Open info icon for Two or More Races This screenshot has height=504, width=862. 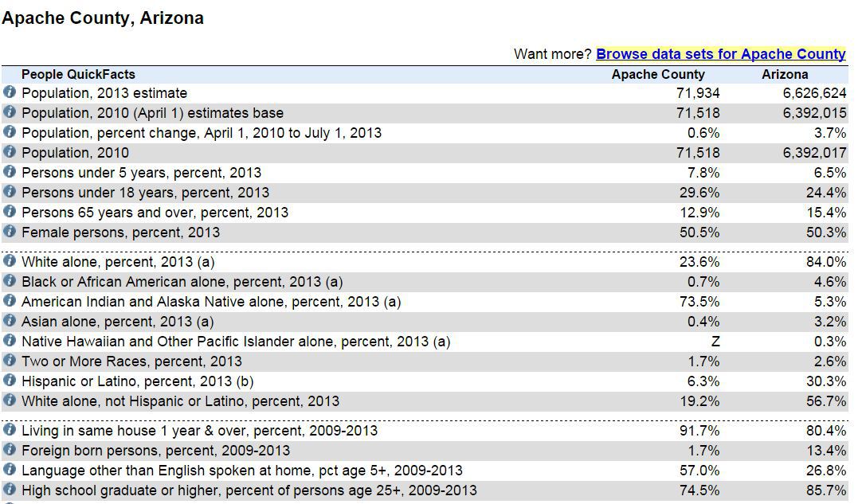coord(10,361)
